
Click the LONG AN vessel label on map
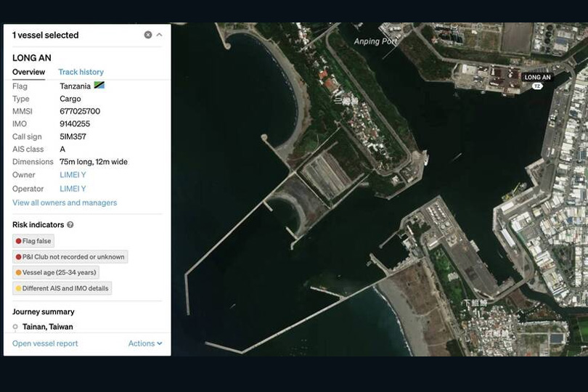tap(537, 77)
